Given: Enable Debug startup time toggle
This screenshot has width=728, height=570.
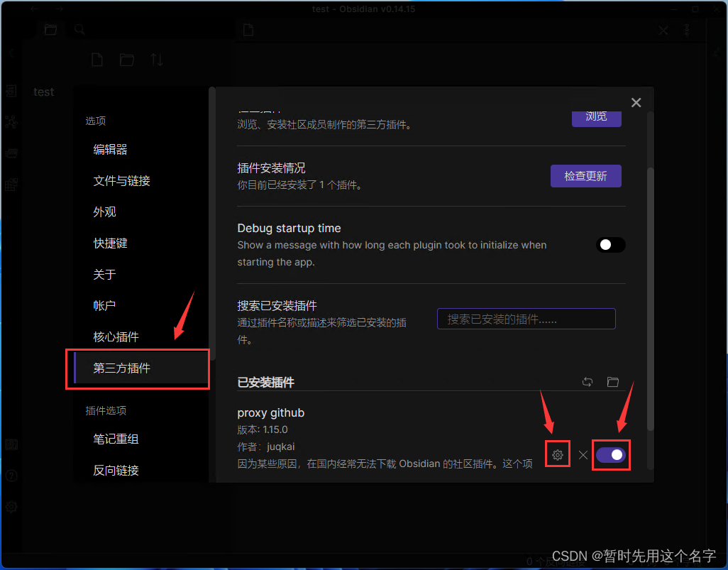Looking at the screenshot, I should coord(610,245).
